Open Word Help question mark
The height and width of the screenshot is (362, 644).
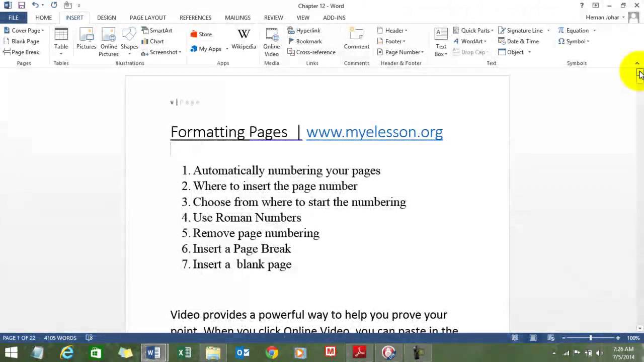click(582, 6)
